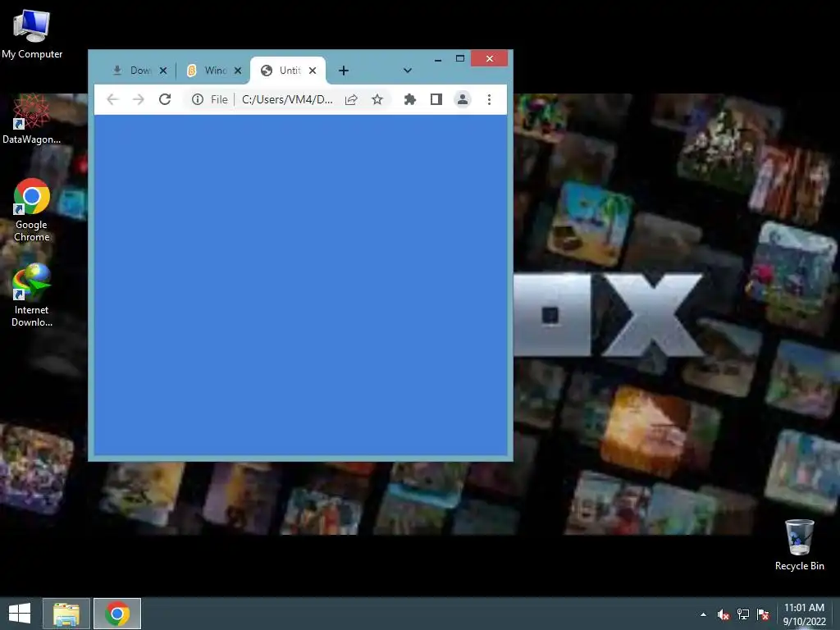The image size is (840, 630).
Task: Click the address bar showing C:/Users/VM4/D...
Action: [288, 99]
